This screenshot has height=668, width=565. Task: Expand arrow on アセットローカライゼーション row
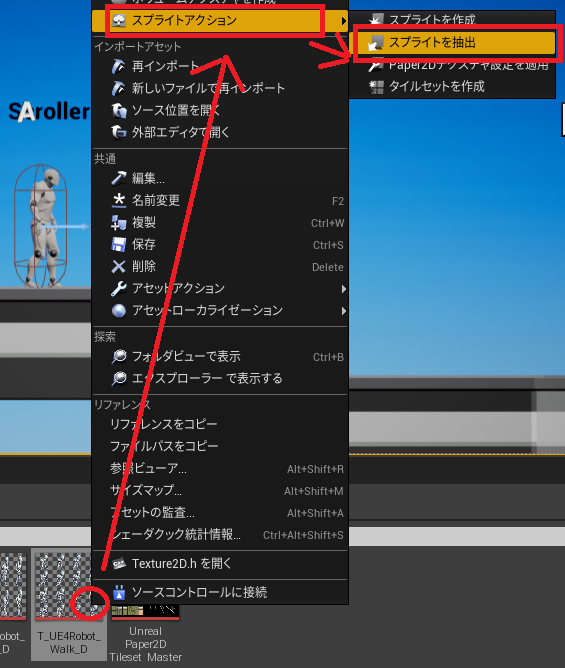point(343,311)
